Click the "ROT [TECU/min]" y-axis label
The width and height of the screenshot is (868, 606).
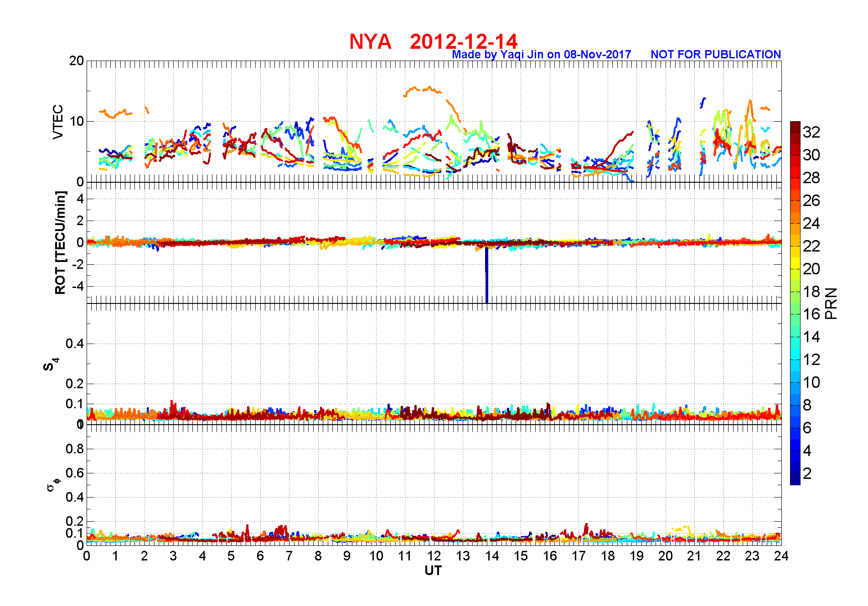(x=60, y=242)
